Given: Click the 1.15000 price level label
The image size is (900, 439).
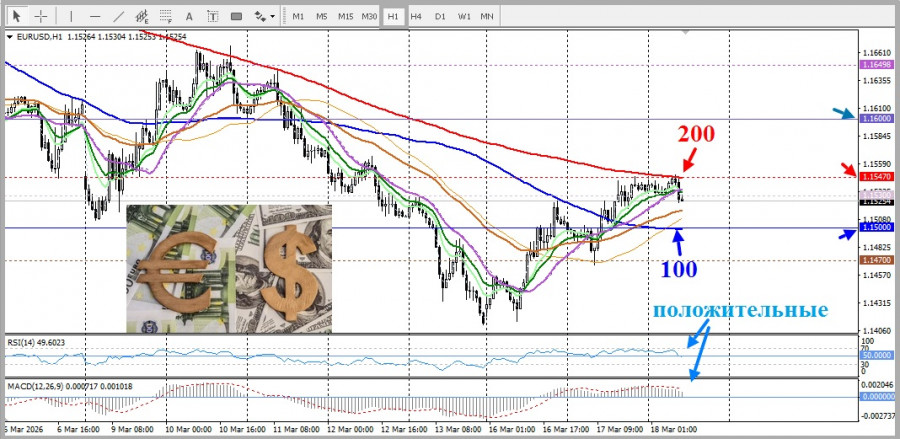Looking at the screenshot, I should point(874,228).
